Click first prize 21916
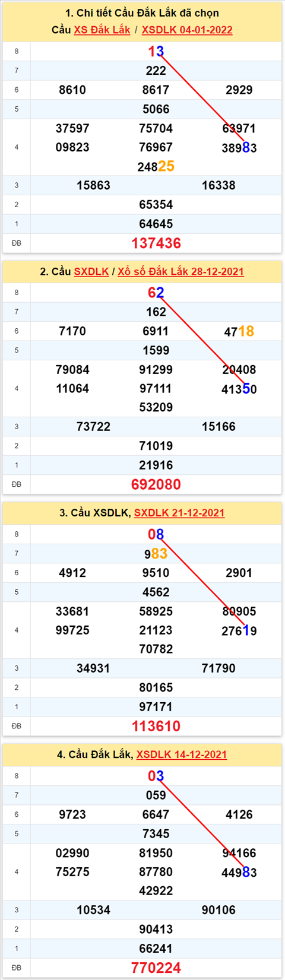The image size is (285, 980). (156, 465)
